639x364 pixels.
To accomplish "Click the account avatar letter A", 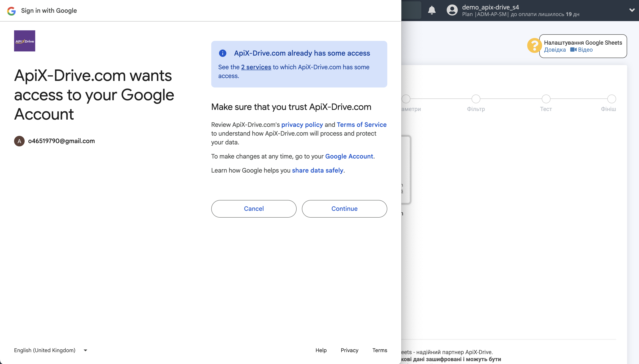I will tap(19, 141).
